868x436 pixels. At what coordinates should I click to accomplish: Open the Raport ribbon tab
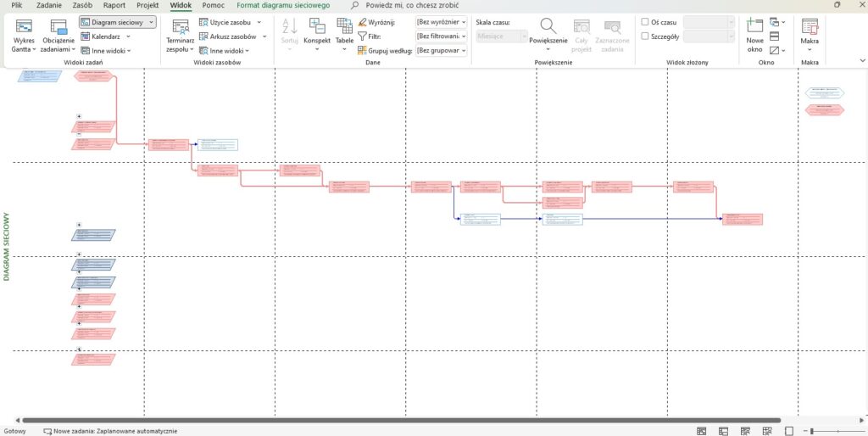click(x=114, y=5)
